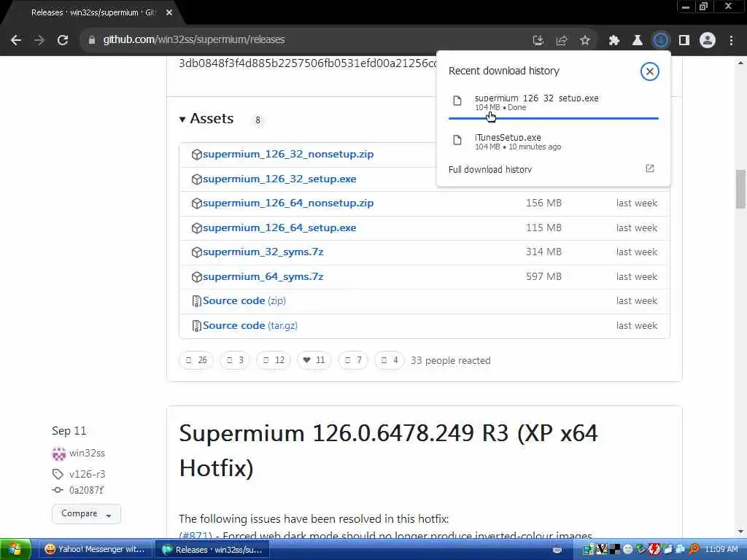Click the address bar URL
The width and height of the screenshot is (747, 560).
pyautogui.click(x=193, y=39)
